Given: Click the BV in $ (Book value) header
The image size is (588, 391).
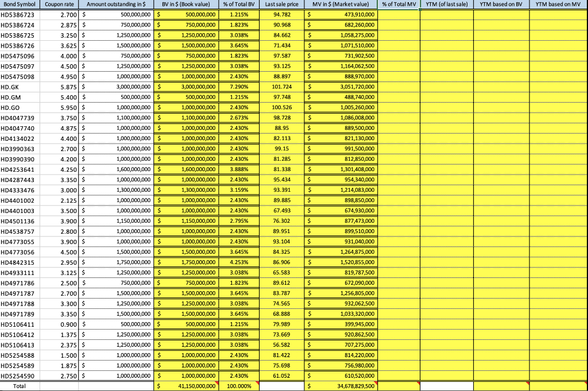Looking at the screenshot, I should [x=185, y=5].
